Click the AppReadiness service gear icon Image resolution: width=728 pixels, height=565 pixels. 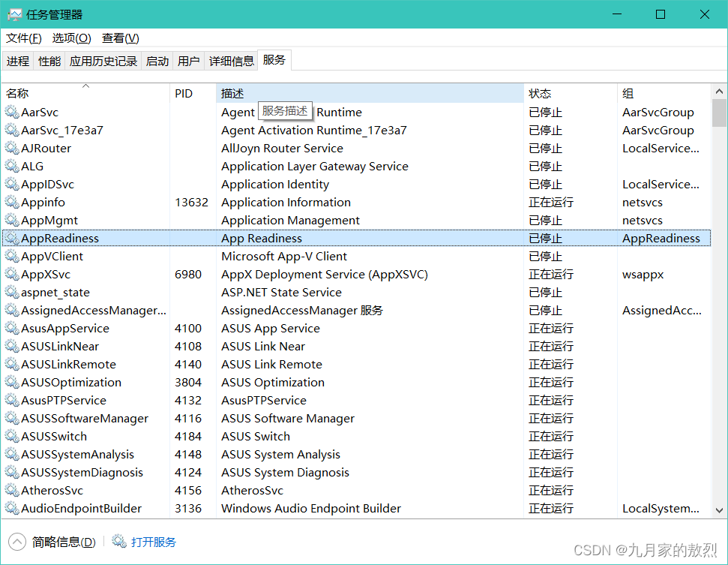coord(12,239)
